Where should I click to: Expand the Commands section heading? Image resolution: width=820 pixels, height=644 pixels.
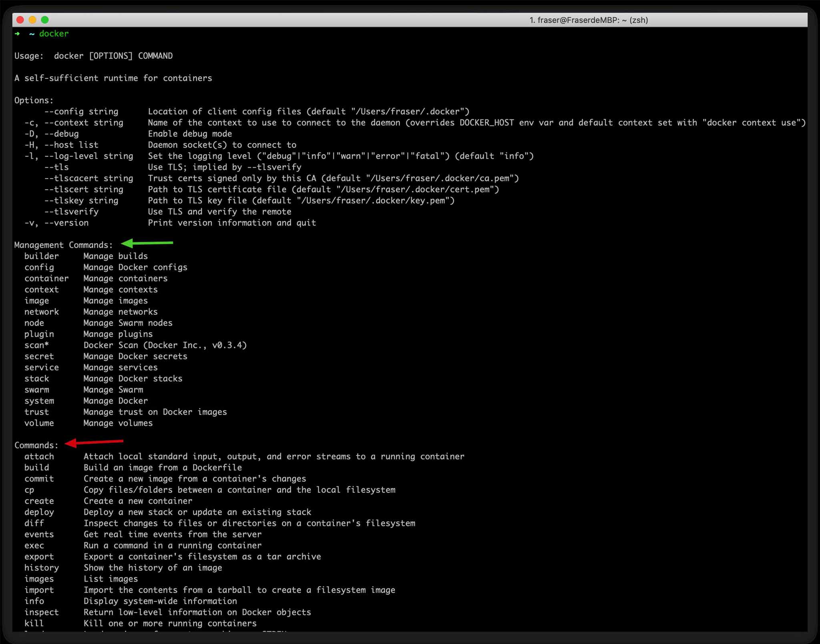[36, 445]
